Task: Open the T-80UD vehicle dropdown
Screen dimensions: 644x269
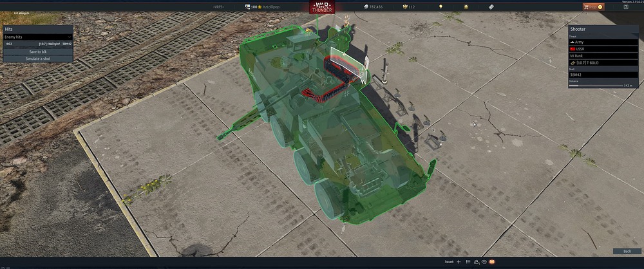Action: coord(603,62)
